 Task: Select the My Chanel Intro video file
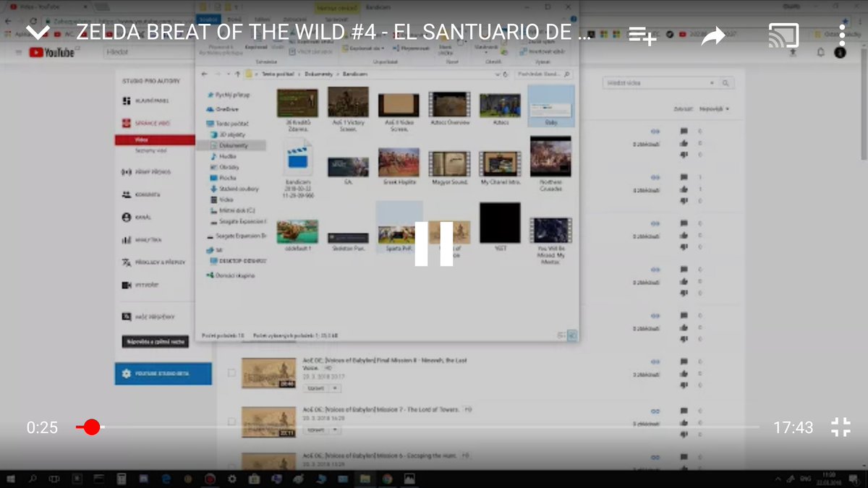[500, 168]
